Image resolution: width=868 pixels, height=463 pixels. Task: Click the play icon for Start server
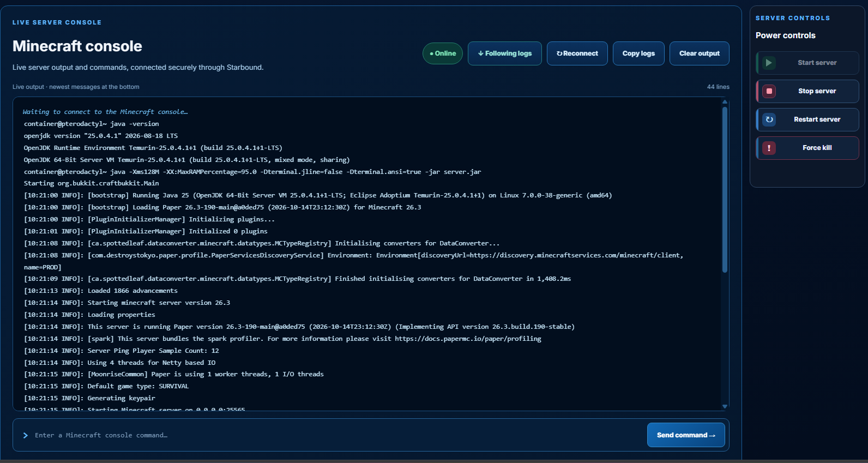[x=769, y=63]
